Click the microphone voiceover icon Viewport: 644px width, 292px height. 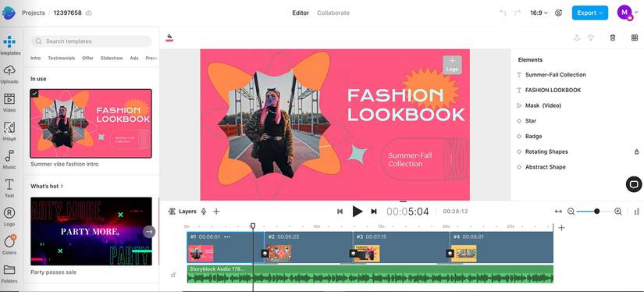(x=204, y=212)
